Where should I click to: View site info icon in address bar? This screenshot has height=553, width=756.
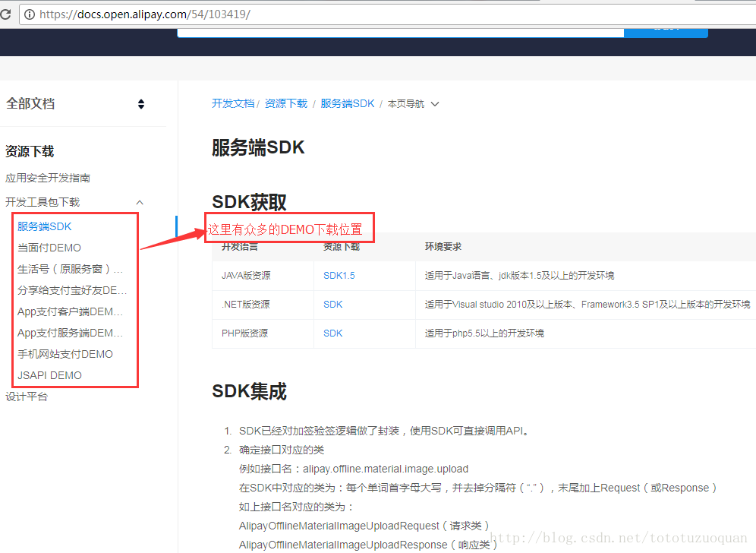tap(30, 14)
